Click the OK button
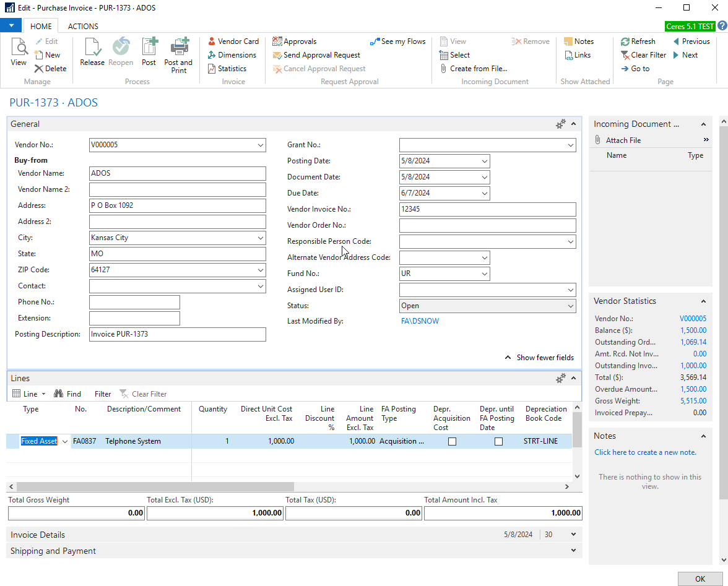Screen dimensions: 728x586 tap(700, 579)
